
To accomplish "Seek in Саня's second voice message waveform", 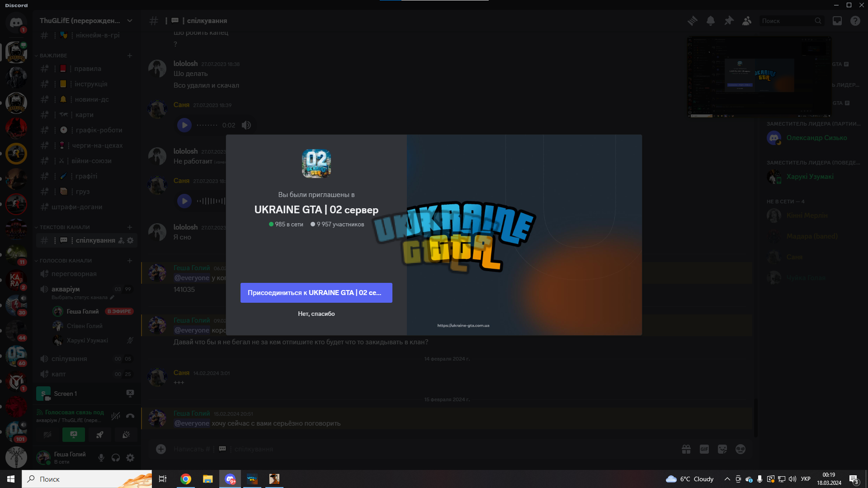I will pyautogui.click(x=211, y=201).
